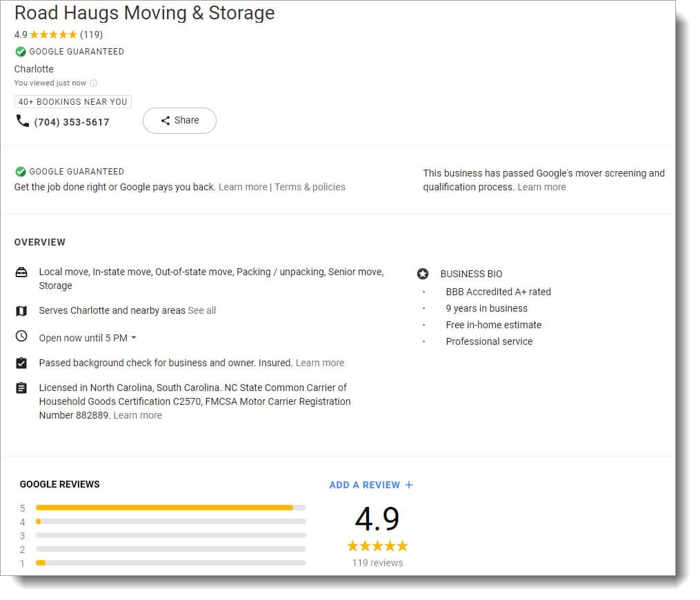The width and height of the screenshot is (700, 600).
Task: Open 'Learn more' about licensing details
Action: 137,416
